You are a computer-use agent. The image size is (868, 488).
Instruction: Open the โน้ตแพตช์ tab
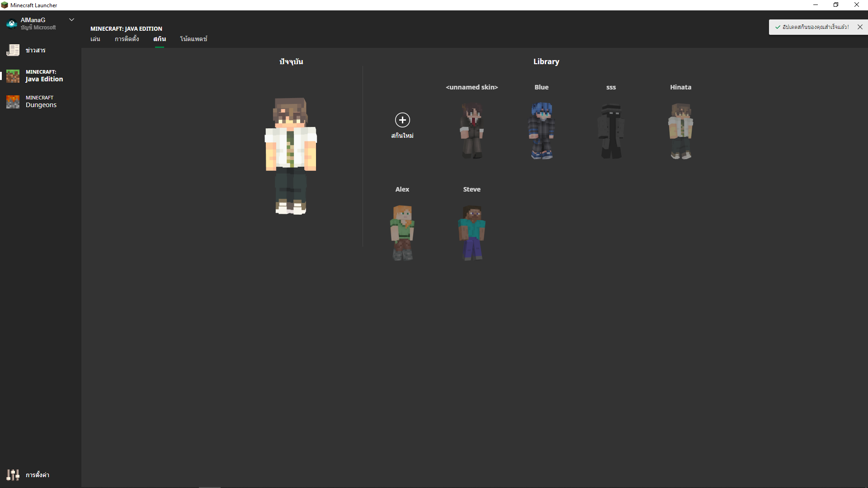[193, 39]
